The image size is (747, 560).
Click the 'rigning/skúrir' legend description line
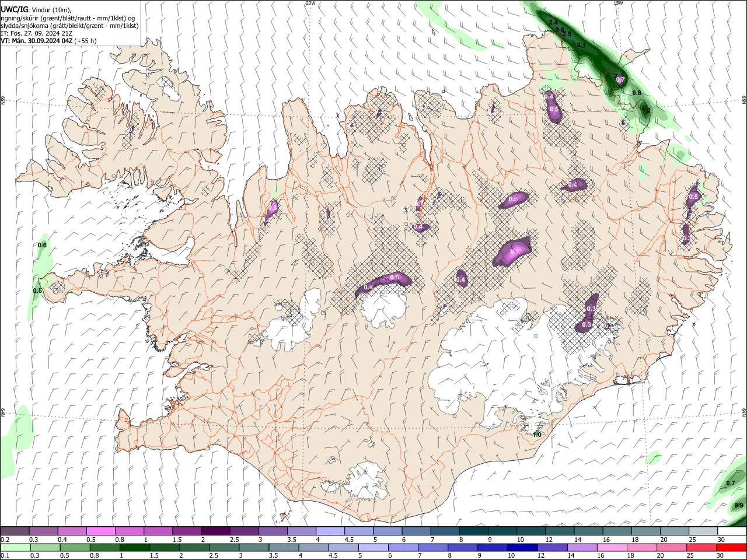(x=67, y=18)
